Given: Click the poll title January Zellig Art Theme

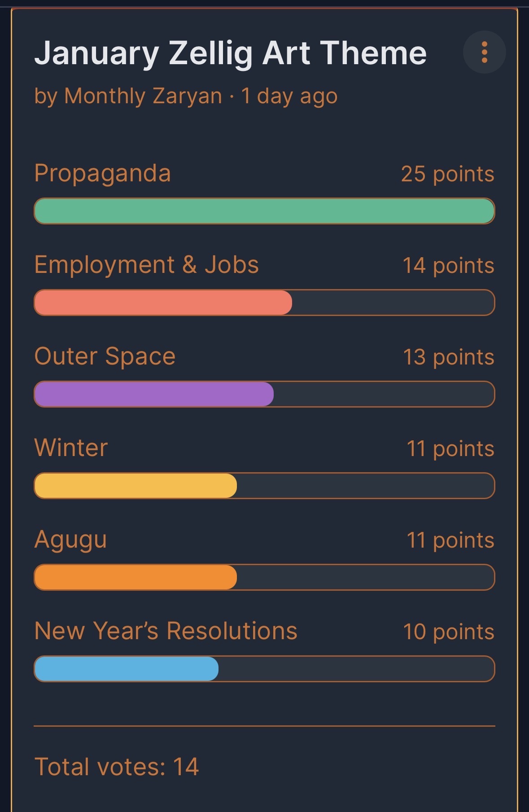Looking at the screenshot, I should [230, 53].
